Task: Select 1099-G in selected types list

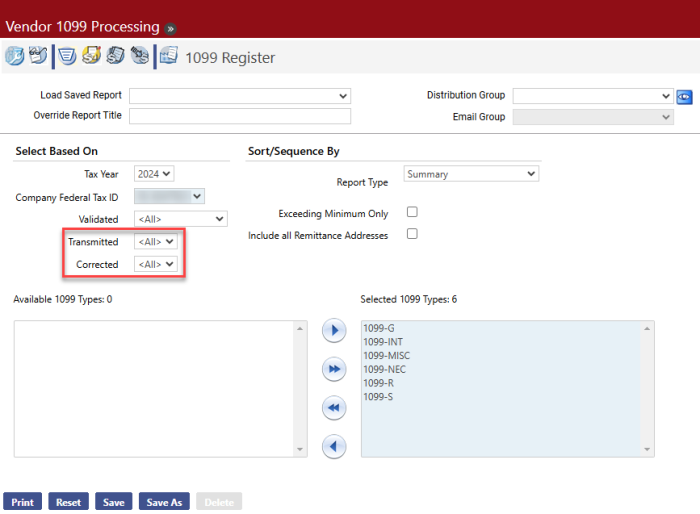Action: 501,328
